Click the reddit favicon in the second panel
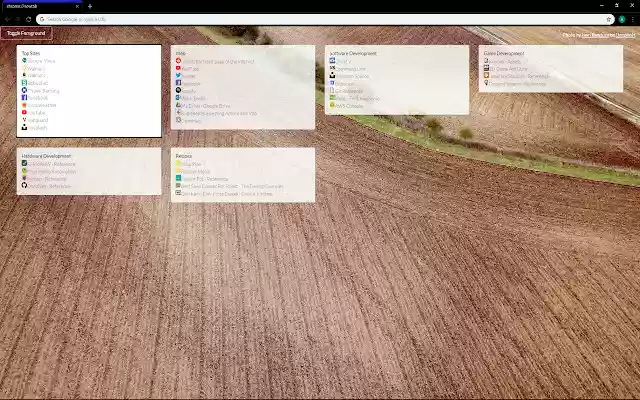 point(178,61)
